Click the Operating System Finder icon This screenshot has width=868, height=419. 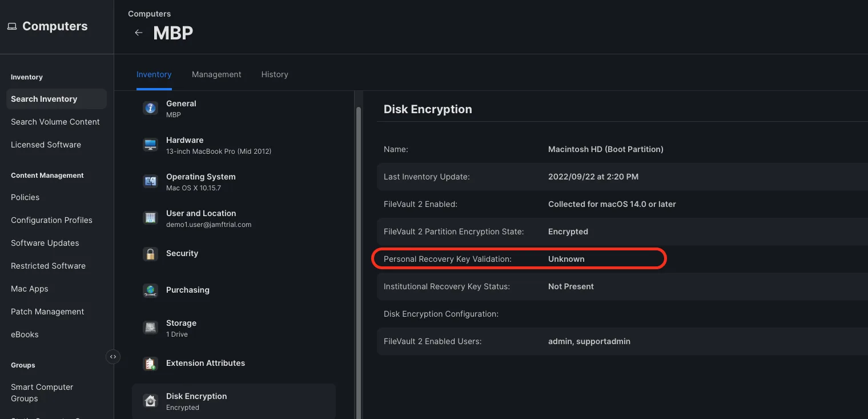[150, 181]
